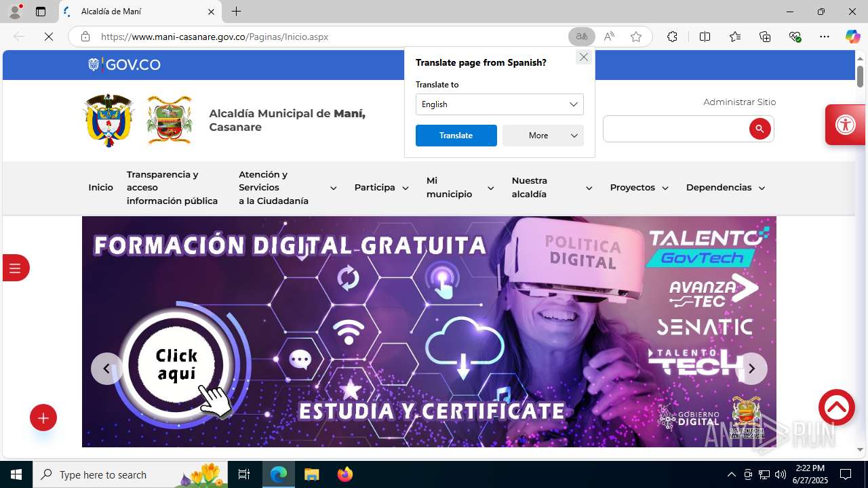Click the Formación Digital Gratuita banner
The image size is (868, 488).
pos(429,331)
